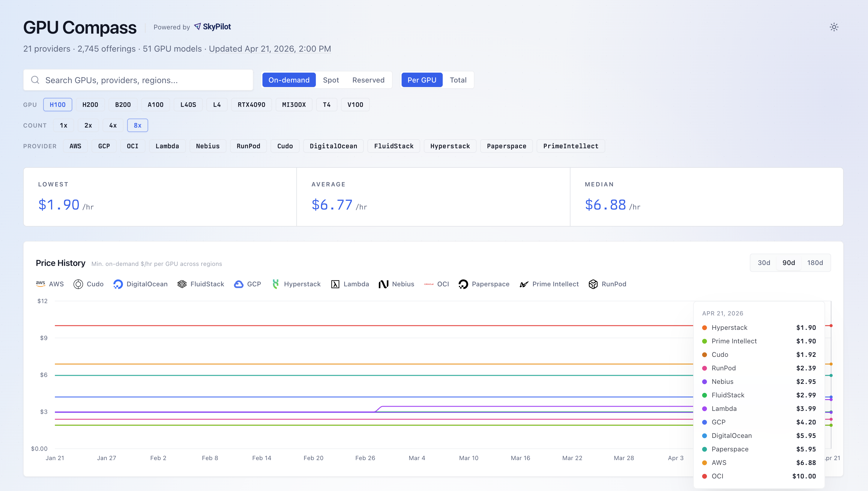
Task: Click the Cudo legend icon
Action: [x=78, y=284]
